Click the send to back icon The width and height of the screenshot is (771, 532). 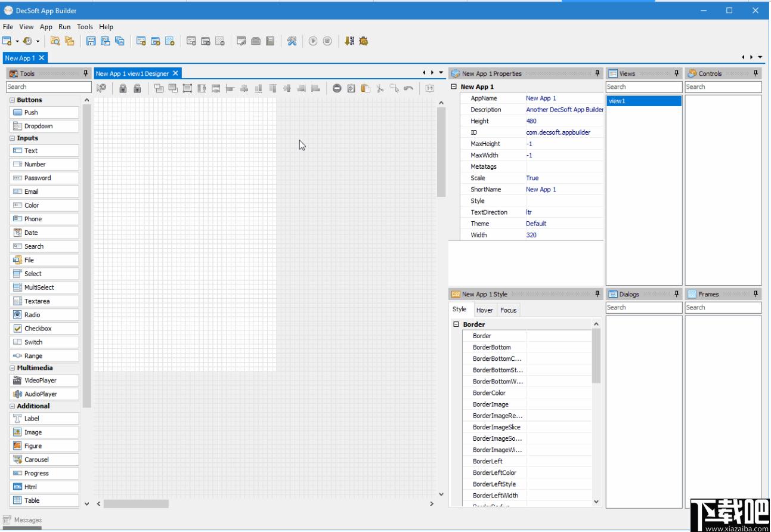pos(173,88)
